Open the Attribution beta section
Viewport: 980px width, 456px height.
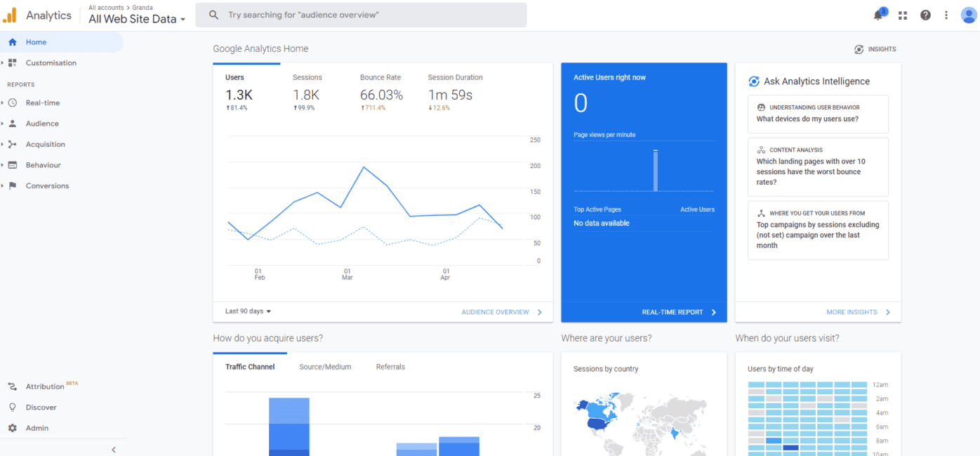[x=45, y=386]
